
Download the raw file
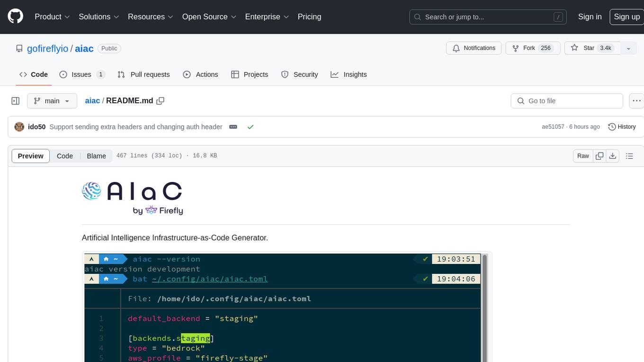pos(613,156)
